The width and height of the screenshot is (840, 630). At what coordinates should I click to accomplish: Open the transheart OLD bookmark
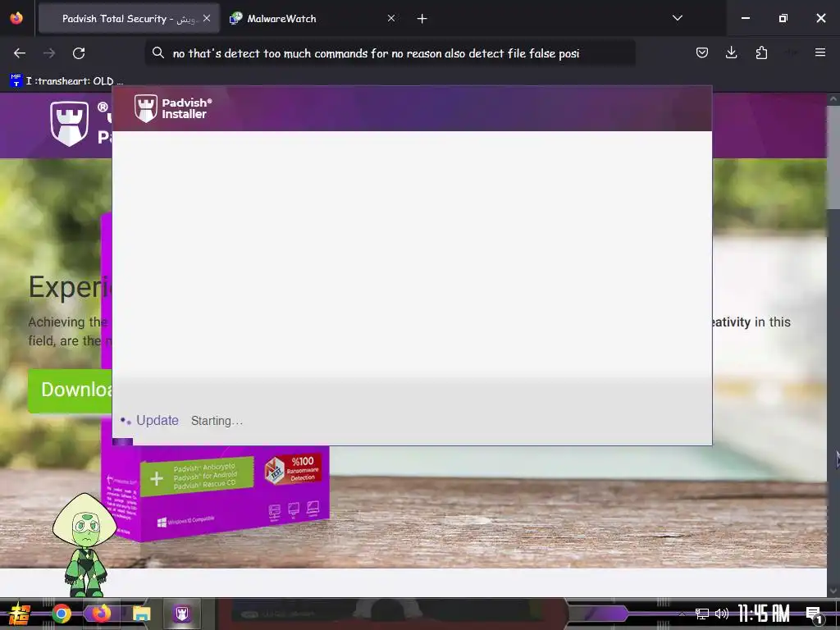66,81
